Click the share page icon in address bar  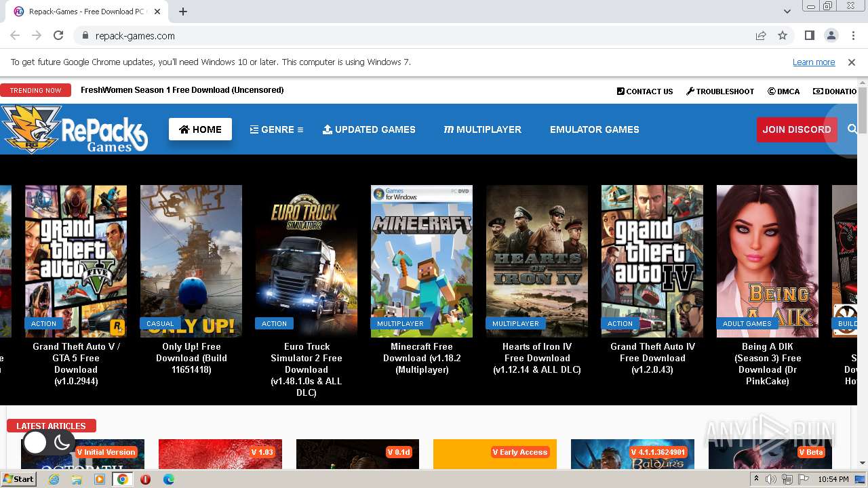[761, 35]
